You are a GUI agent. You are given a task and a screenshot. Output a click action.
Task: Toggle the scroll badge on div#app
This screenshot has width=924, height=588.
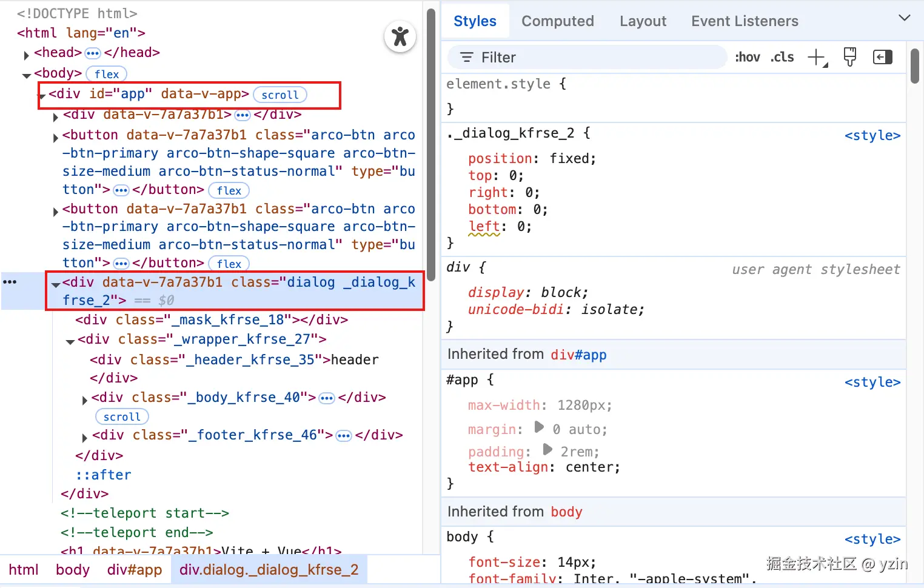click(x=280, y=95)
